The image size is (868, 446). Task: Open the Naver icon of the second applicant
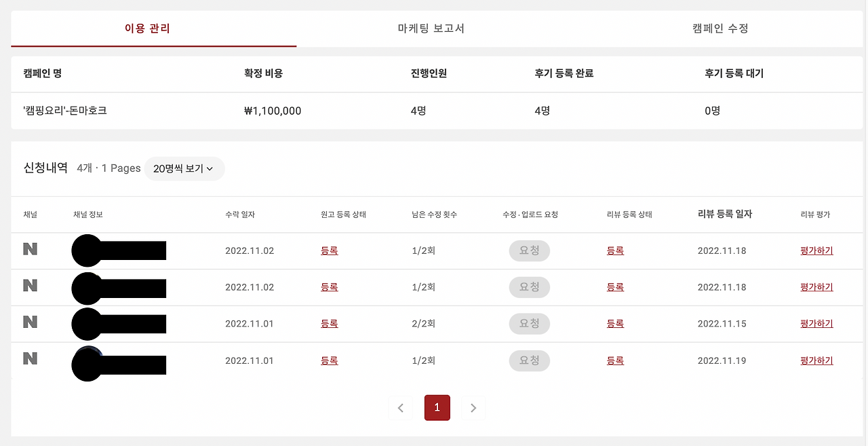click(30, 286)
